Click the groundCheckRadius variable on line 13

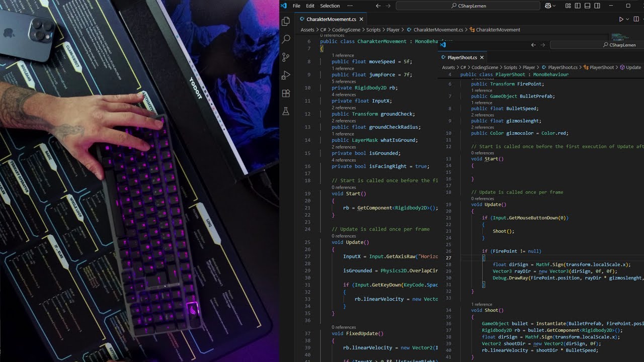[393, 127]
